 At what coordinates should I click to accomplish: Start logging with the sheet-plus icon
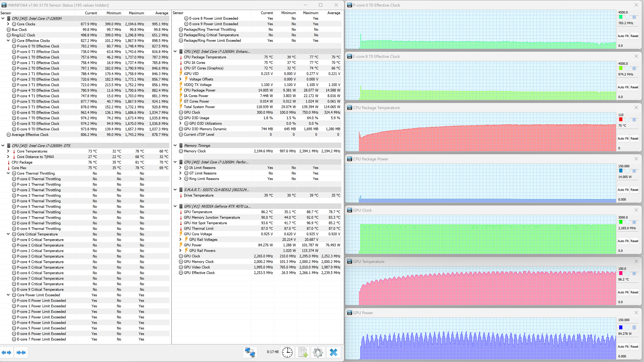click(x=303, y=352)
